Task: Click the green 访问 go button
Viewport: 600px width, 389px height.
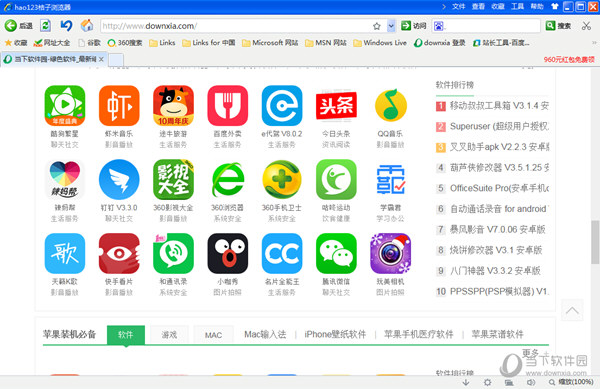Action: click(x=413, y=26)
